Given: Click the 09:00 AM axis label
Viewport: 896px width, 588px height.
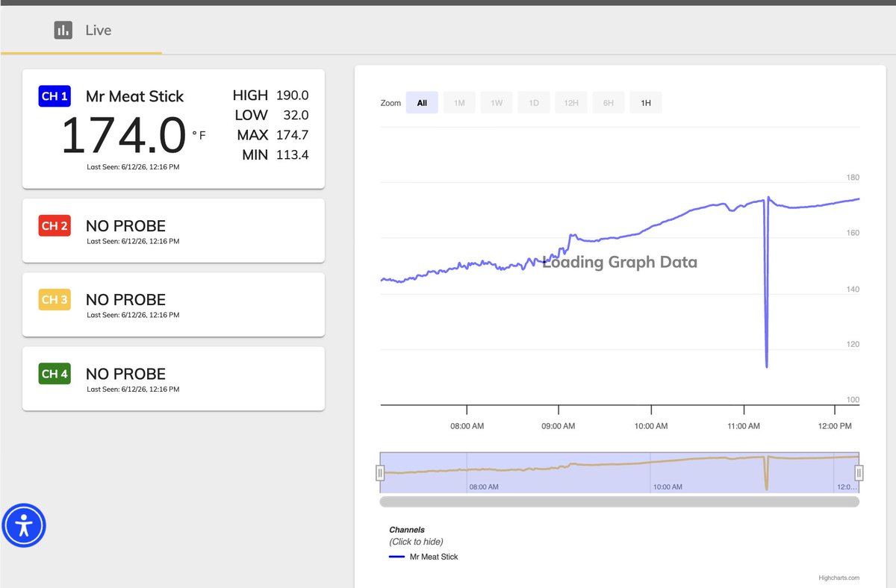Looking at the screenshot, I should click(x=559, y=426).
